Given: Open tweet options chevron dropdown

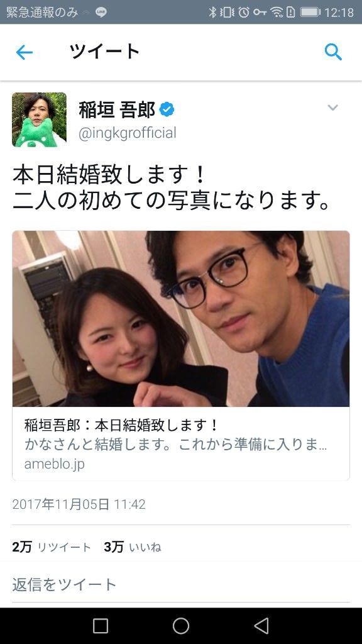Looking at the screenshot, I should tap(332, 108).
